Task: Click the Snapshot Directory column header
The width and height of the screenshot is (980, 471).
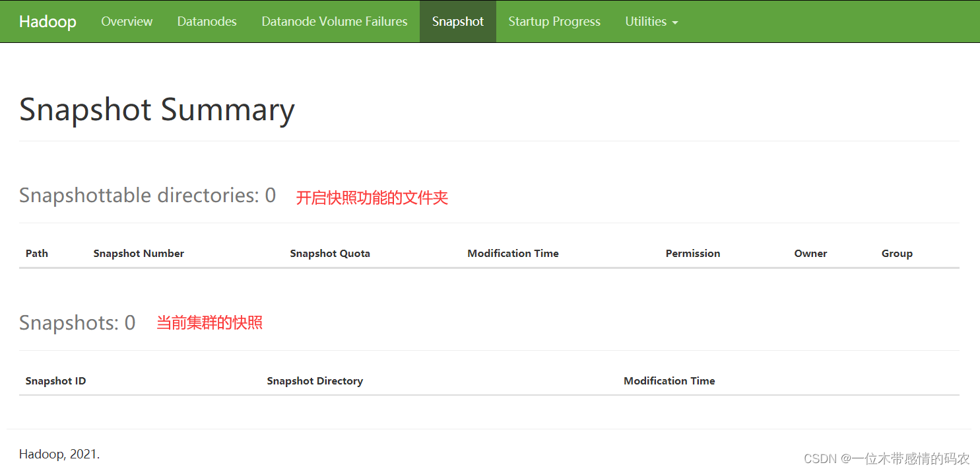Action: point(315,381)
